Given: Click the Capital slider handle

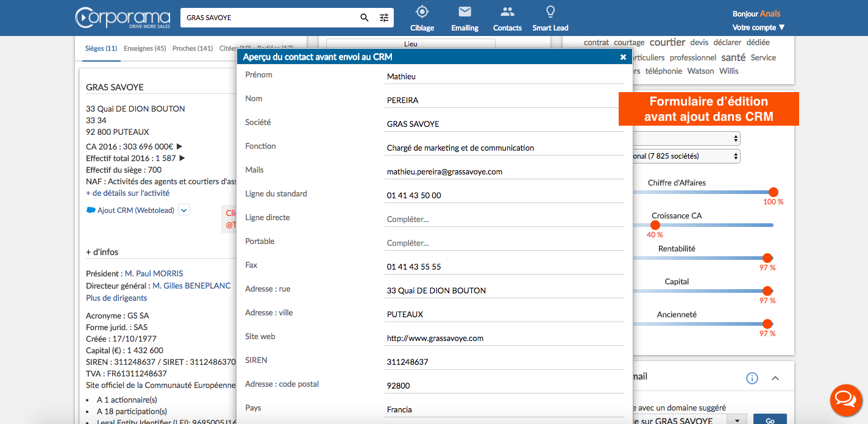Looking at the screenshot, I should 767,291.
